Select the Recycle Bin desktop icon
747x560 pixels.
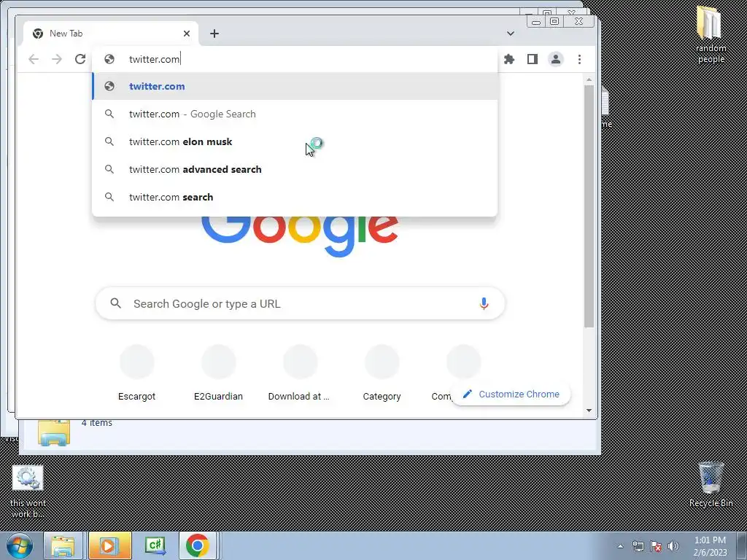point(711,485)
